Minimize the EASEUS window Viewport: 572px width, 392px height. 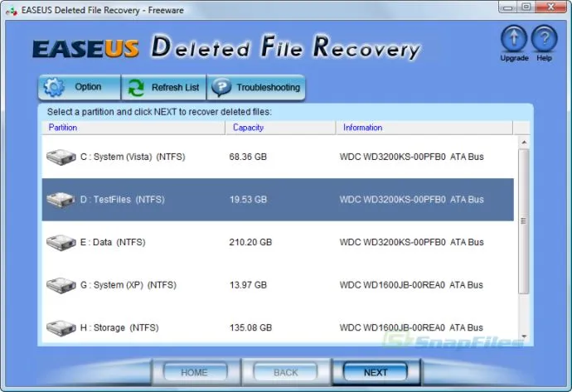(508, 7)
